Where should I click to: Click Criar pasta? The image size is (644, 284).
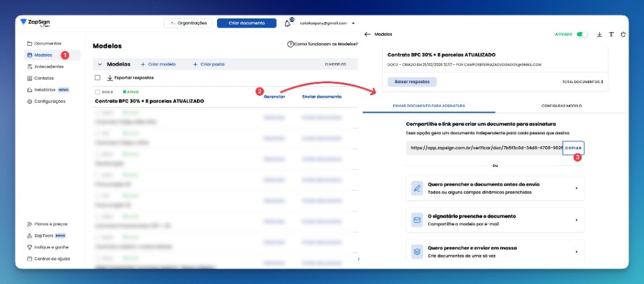[x=209, y=64]
